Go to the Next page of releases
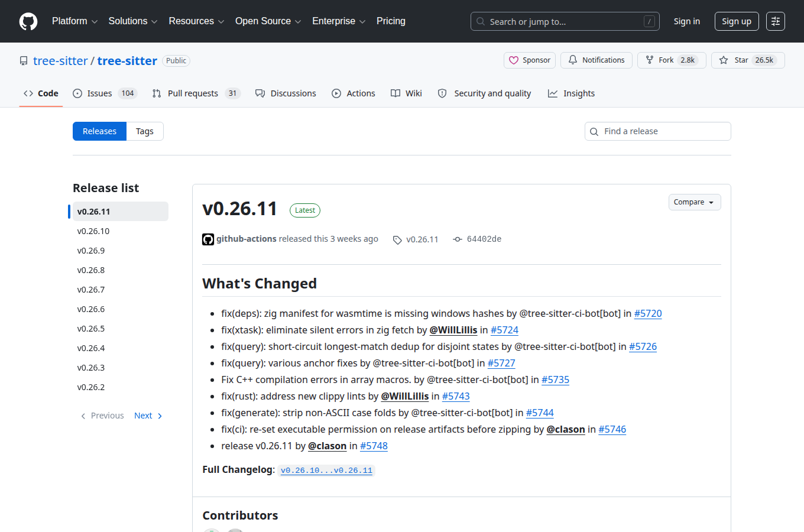The image size is (804, 532). [x=148, y=416]
